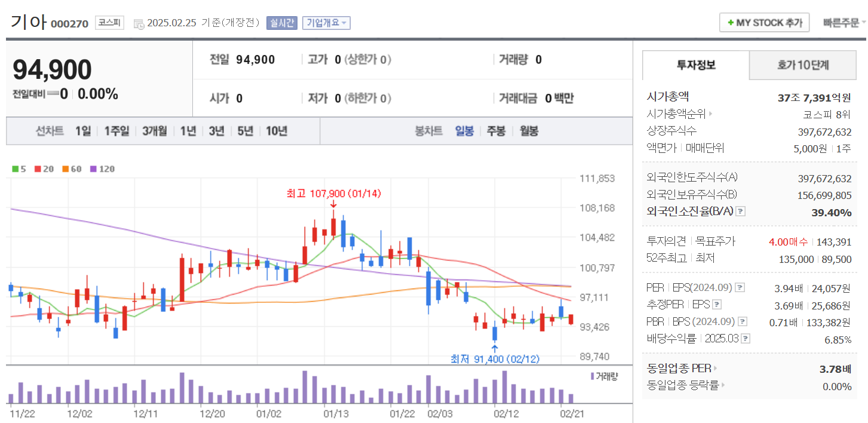Click the orange 60-day MA color swatch
868x423 pixels.
pyautogui.click(x=66, y=169)
